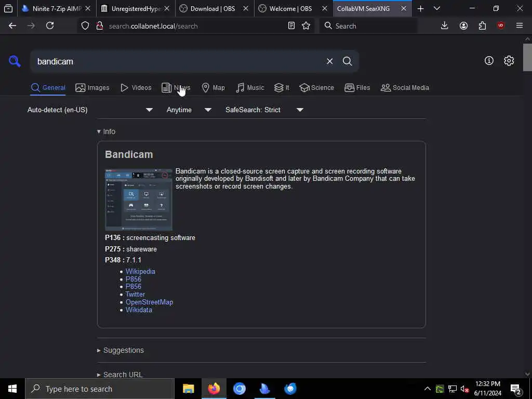The image size is (532, 399).
Task: List all tabs with chevron button
Action: coord(437,8)
